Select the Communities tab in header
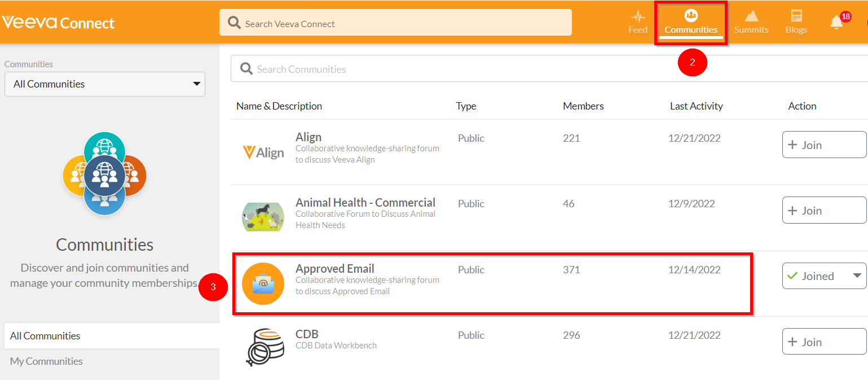 (691, 23)
